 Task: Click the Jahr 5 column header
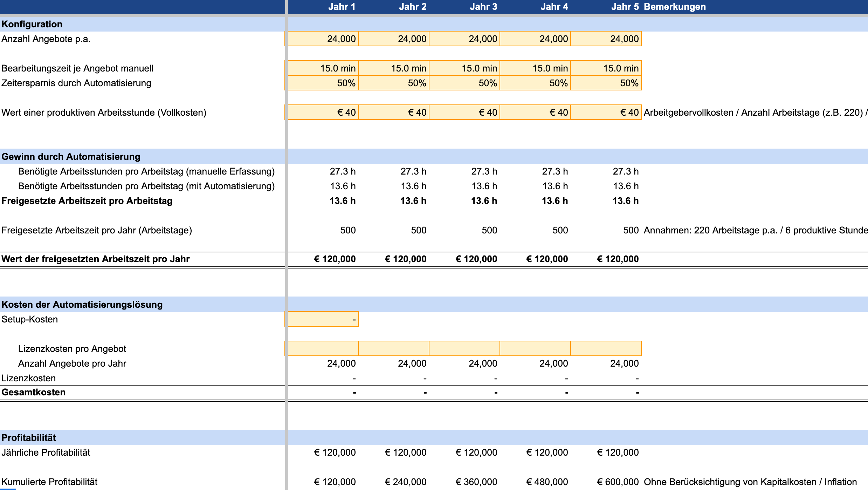point(625,7)
